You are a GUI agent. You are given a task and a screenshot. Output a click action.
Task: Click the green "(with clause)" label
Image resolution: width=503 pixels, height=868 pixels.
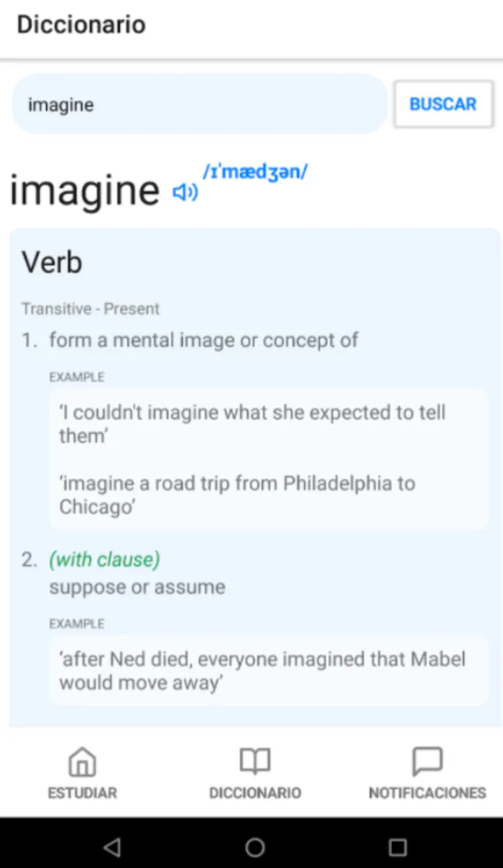pyautogui.click(x=105, y=559)
